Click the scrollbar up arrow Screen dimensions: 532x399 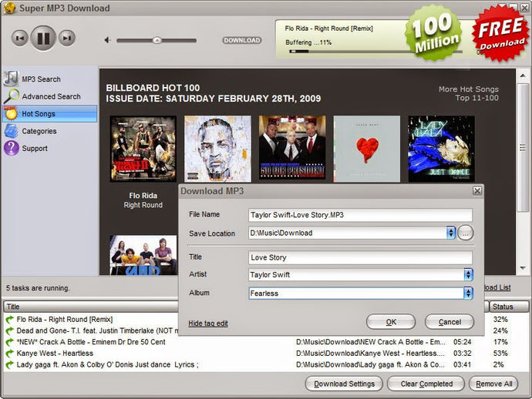[x=523, y=75]
